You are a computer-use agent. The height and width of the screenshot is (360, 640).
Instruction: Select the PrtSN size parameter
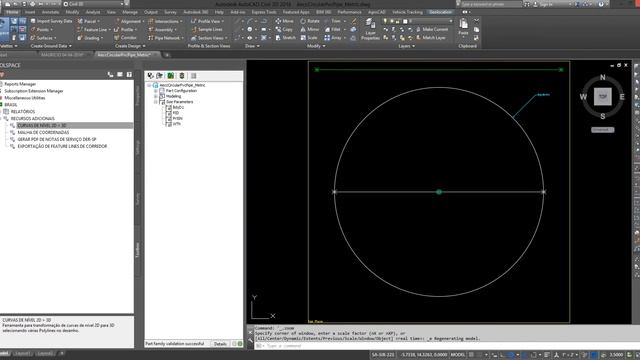pyautogui.click(x=177, y=118)
